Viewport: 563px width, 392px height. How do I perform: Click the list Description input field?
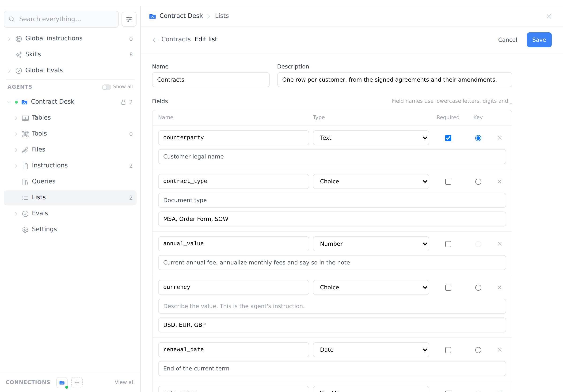tap(395, 80)
